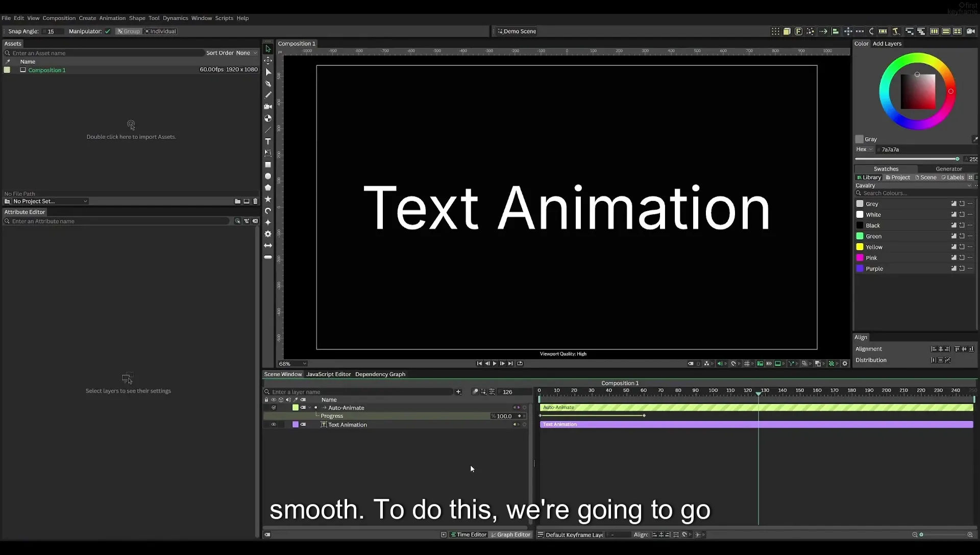Screen dimensions: 980x555
Task: Open the viewport zoom percentage dropdown
Action: 292,364
